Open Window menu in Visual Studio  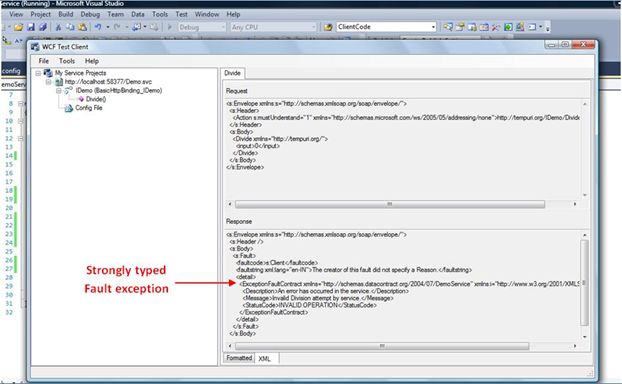pos(207,14)
